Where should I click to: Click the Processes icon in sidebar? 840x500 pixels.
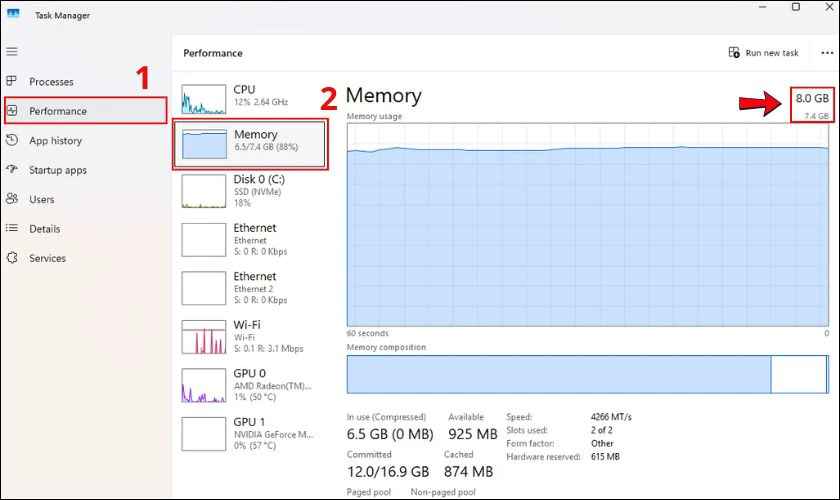pyautogui.click(x=12, y=81)
